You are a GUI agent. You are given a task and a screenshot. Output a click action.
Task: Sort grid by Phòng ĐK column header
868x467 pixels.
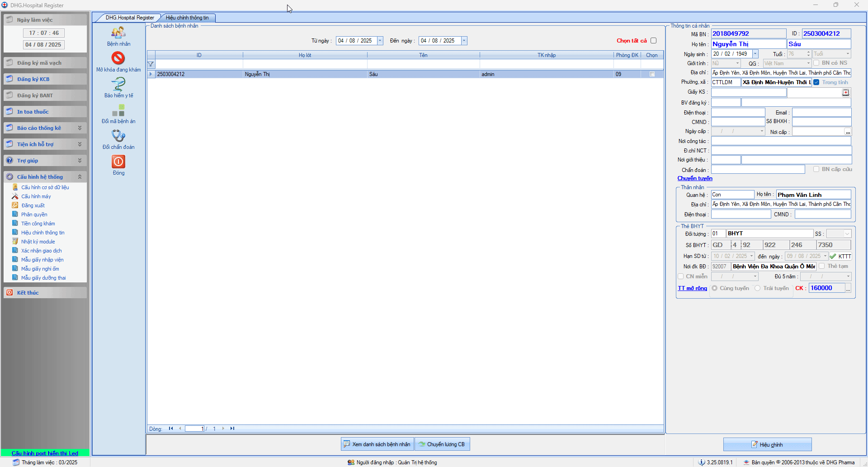[x=627, y=55]
